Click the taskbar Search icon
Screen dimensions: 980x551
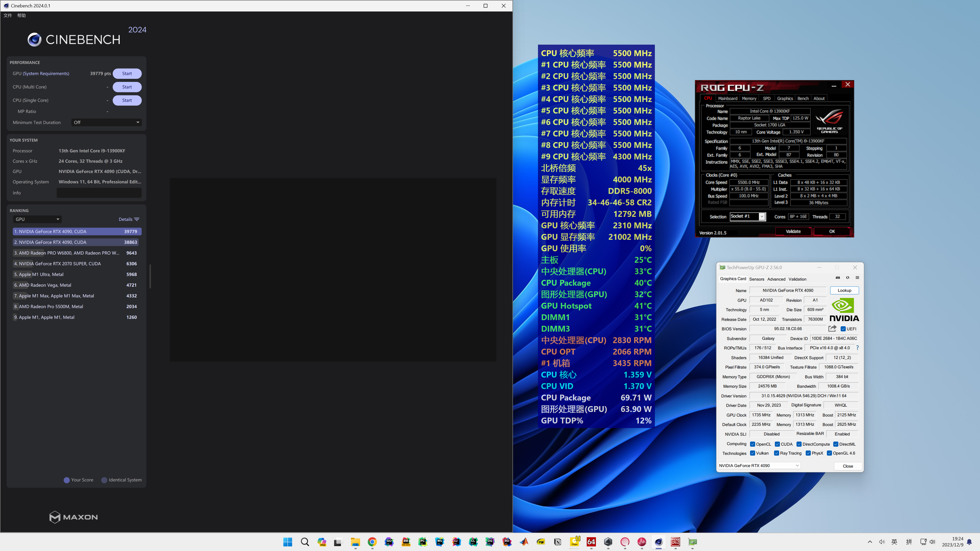pyautogui.click(x=305, y=542)
